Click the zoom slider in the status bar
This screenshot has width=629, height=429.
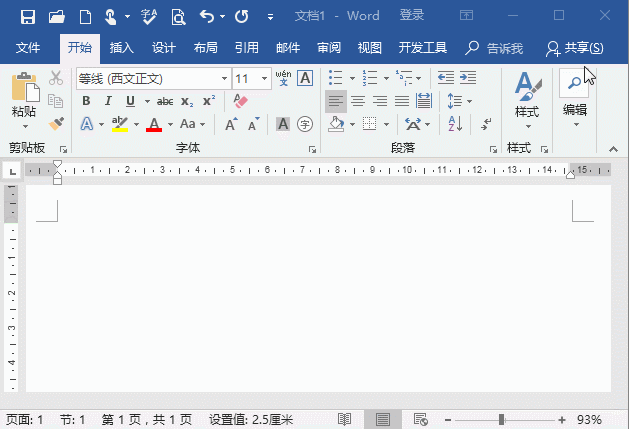(x=501, y=419)
